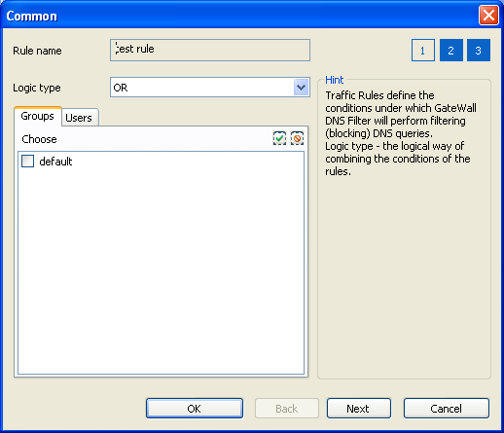Click the greyed Back button

click(287, 409)
